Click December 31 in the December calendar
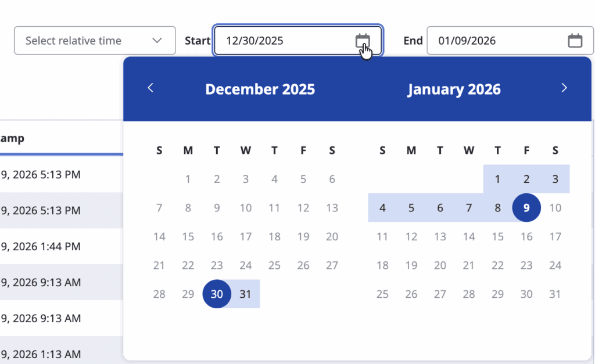Screen dimensions: 595x364 (245, 294)
